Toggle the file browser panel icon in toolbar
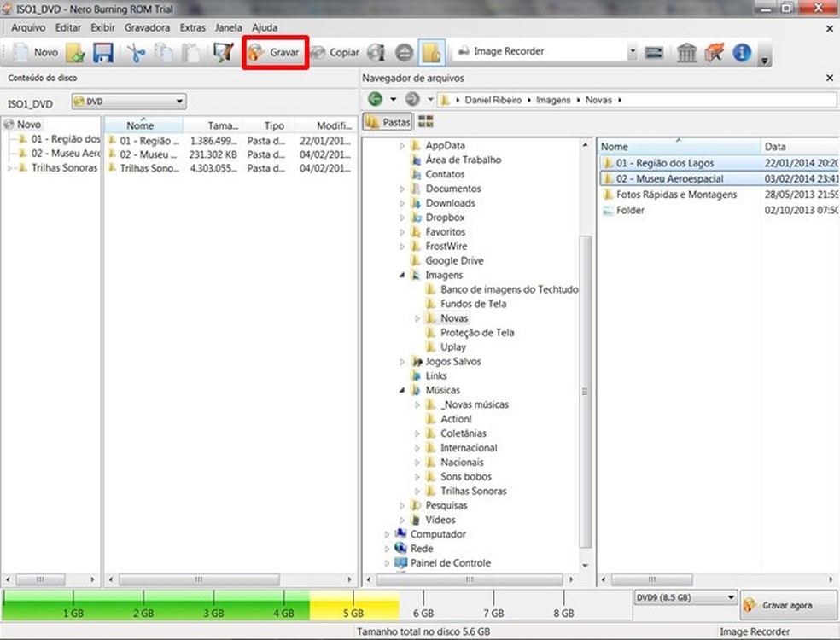 tap(432, 52)
